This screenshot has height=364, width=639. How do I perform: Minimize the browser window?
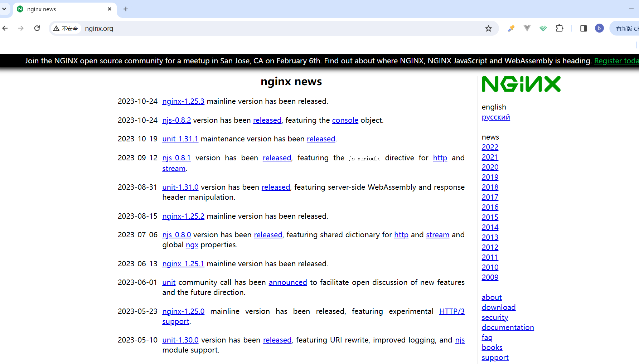631,9
